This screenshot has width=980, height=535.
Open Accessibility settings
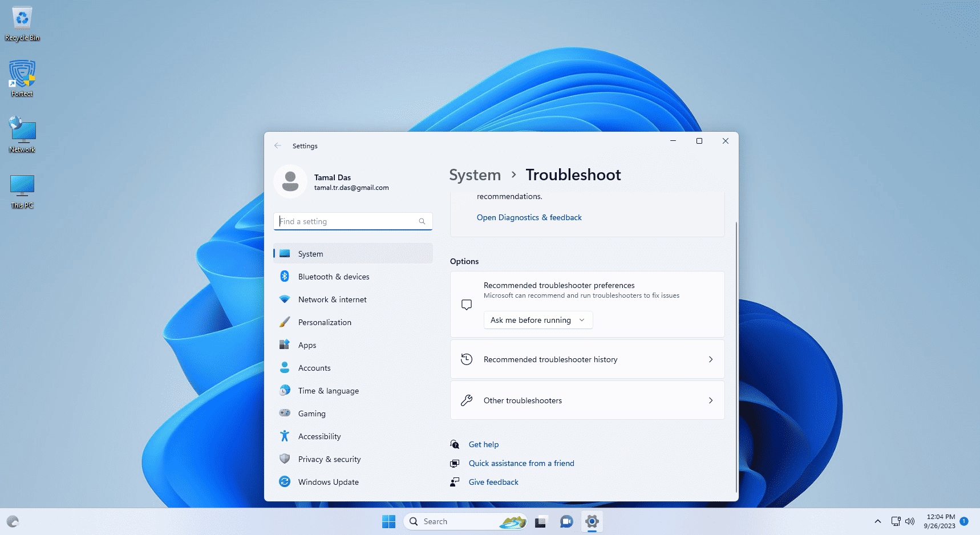[319, 436]
